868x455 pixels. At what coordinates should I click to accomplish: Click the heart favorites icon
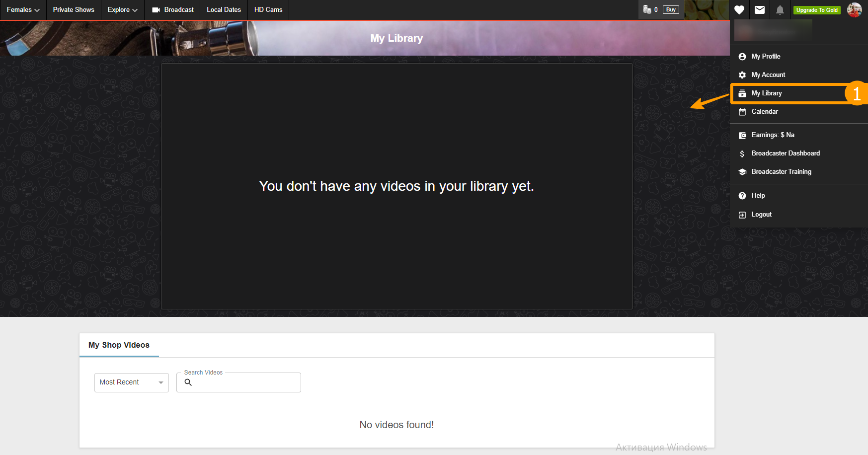pos(739,10)
